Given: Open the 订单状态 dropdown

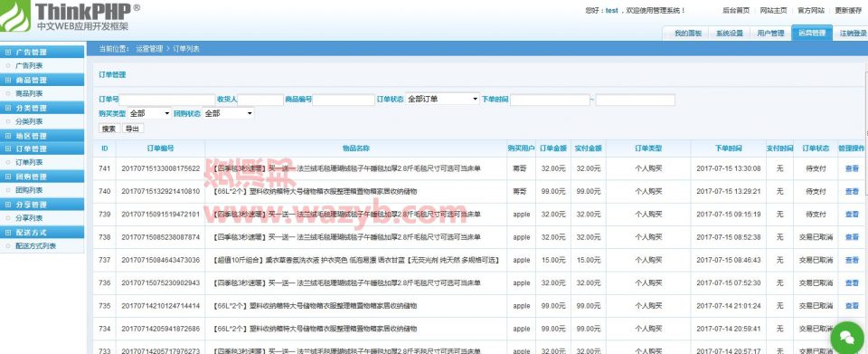Looking at the screenshot, I should point(443,99).
